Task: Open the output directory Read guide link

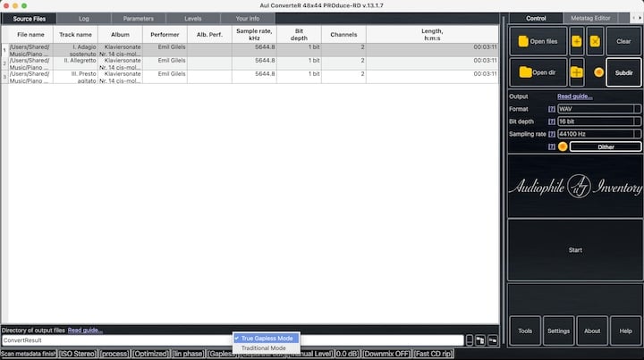Action: pyautogui.click(x=85, y=330)
